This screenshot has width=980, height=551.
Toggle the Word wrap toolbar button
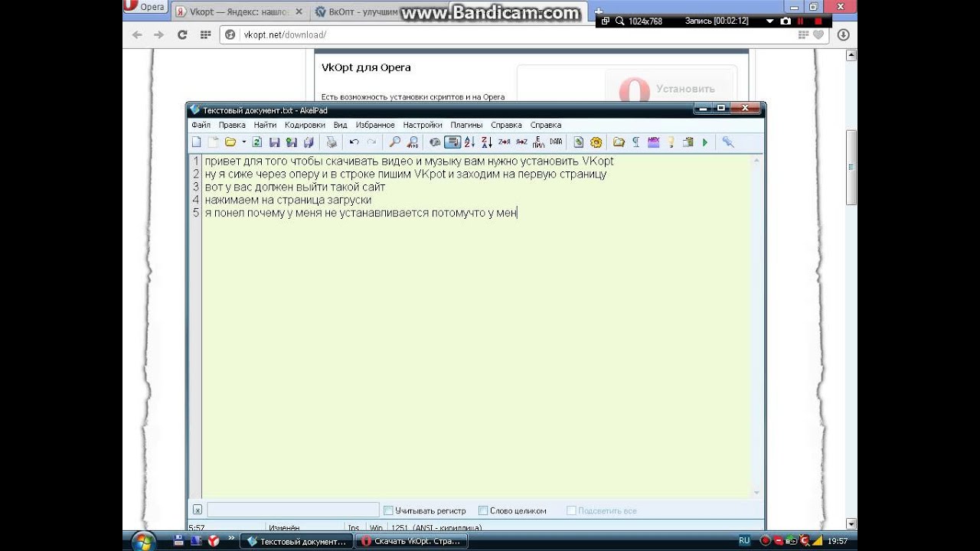click(452, 142)
